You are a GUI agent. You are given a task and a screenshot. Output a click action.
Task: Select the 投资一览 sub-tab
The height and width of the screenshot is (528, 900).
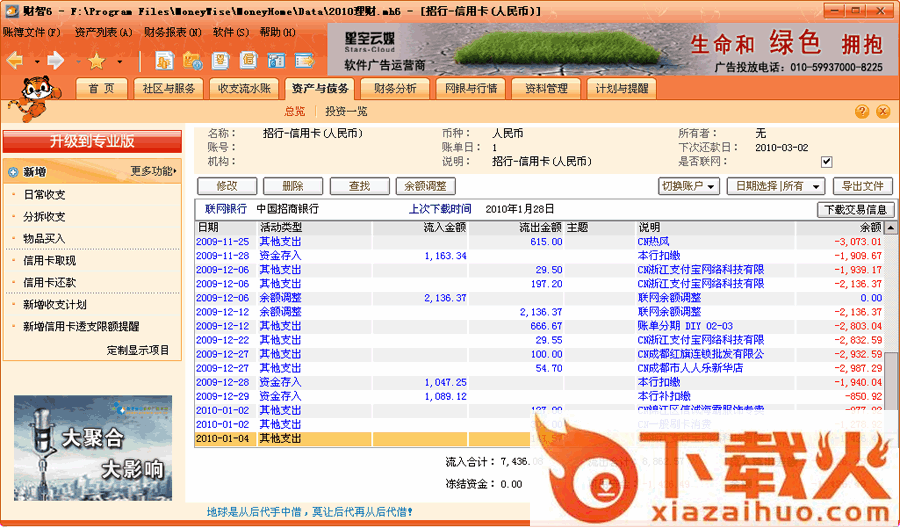(x=346, y=111)
